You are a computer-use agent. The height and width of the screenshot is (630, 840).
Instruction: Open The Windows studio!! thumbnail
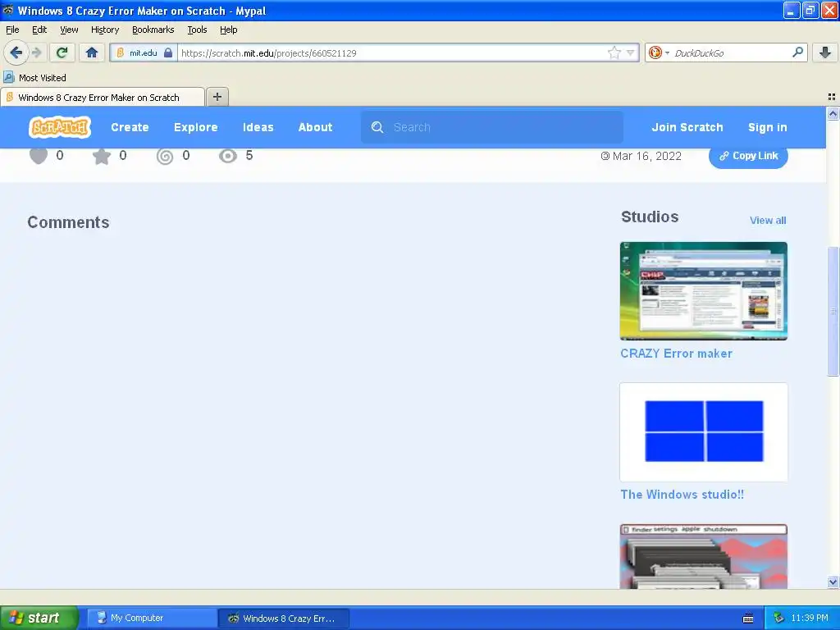pos(703,431)
